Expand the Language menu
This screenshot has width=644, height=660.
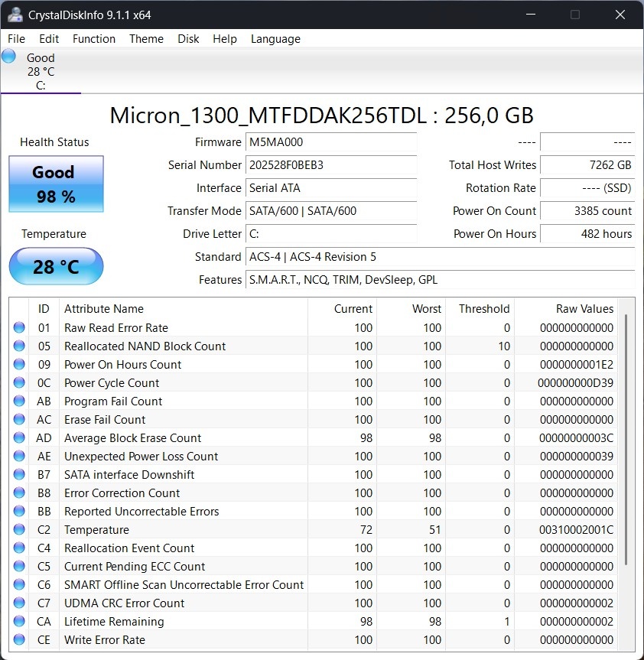click(x=275, y=39)
